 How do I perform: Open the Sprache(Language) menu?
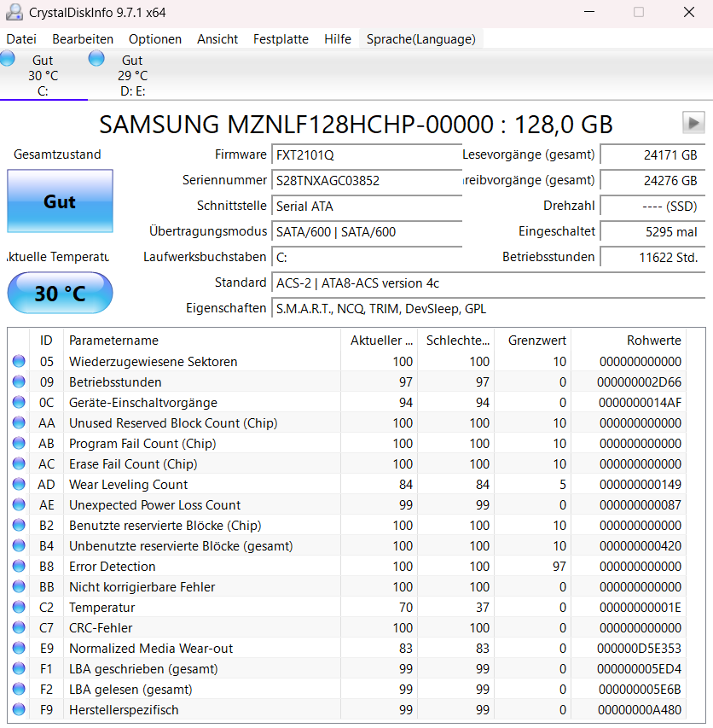click(x=420, y=39)
